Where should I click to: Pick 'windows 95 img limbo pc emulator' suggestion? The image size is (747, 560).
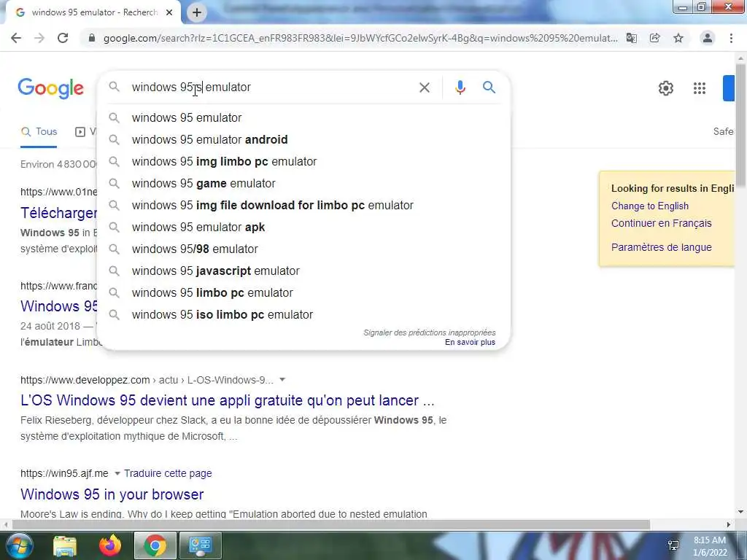coord(303,161)
